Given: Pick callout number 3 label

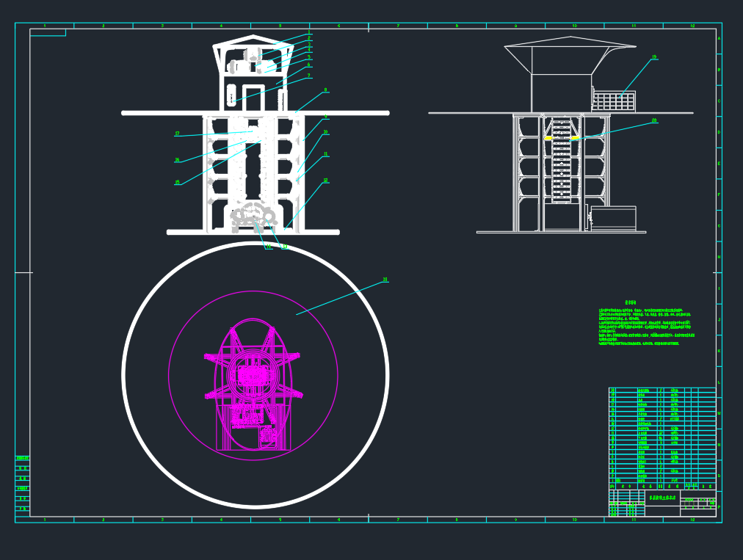Looking at the screenshot, I should (309, 45).
